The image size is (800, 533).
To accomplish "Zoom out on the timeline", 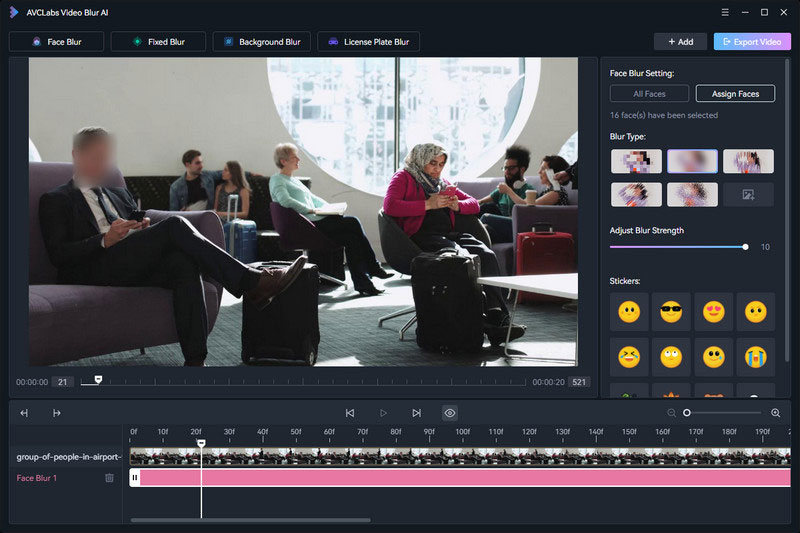I will (672, 412).
